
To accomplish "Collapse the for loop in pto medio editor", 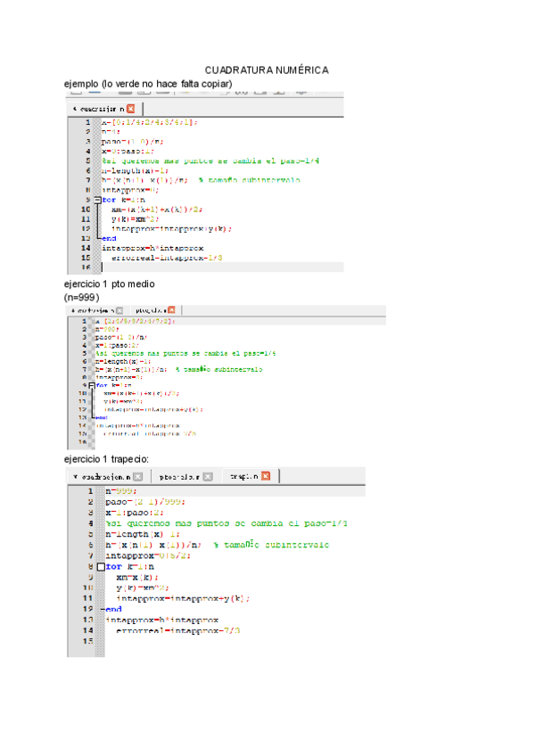I will (x=93, y=384).
